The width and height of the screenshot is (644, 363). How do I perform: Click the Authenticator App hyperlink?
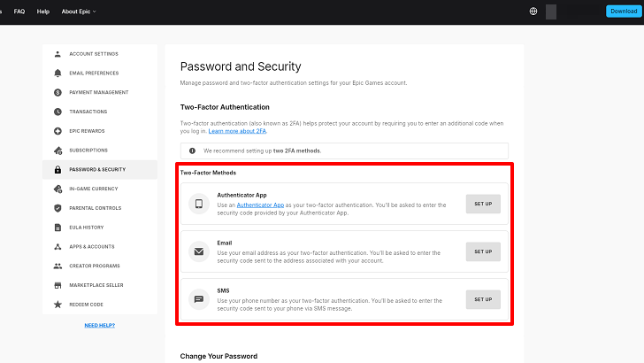260,205
